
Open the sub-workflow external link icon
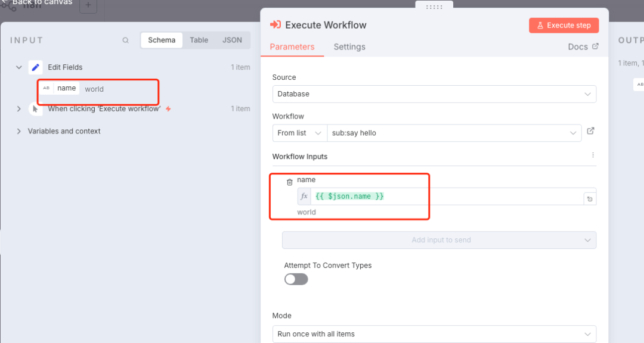click(x=590, y=131)
